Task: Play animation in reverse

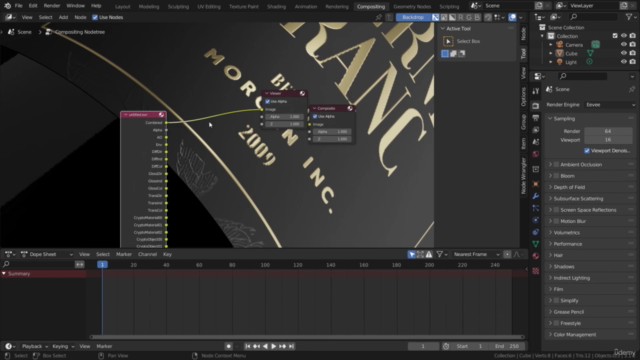Action: 265,346
